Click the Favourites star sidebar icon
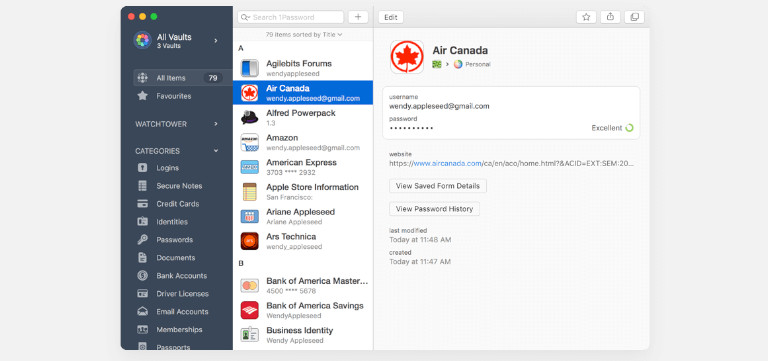This screenshot has height=361, width=768. [143, 96]
